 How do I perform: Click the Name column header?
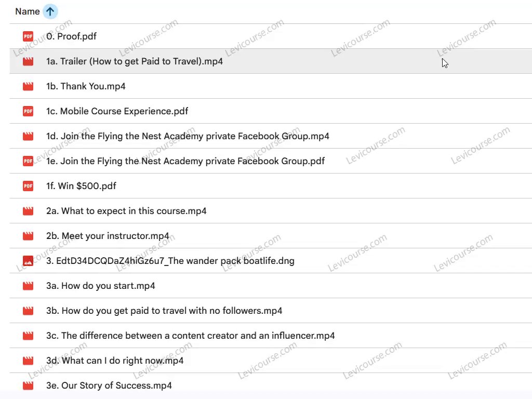click(28, 11)
